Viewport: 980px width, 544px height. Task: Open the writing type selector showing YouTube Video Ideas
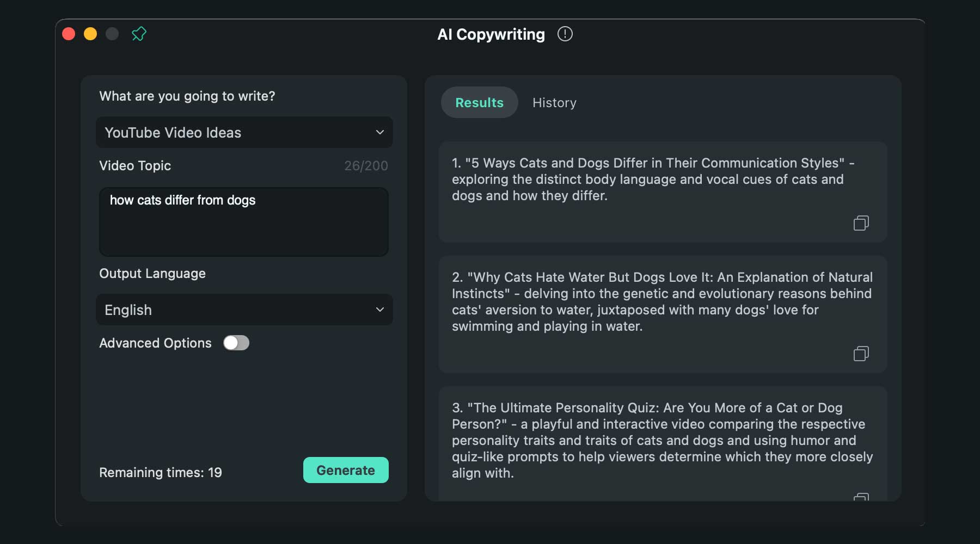[x=244, y=132]
